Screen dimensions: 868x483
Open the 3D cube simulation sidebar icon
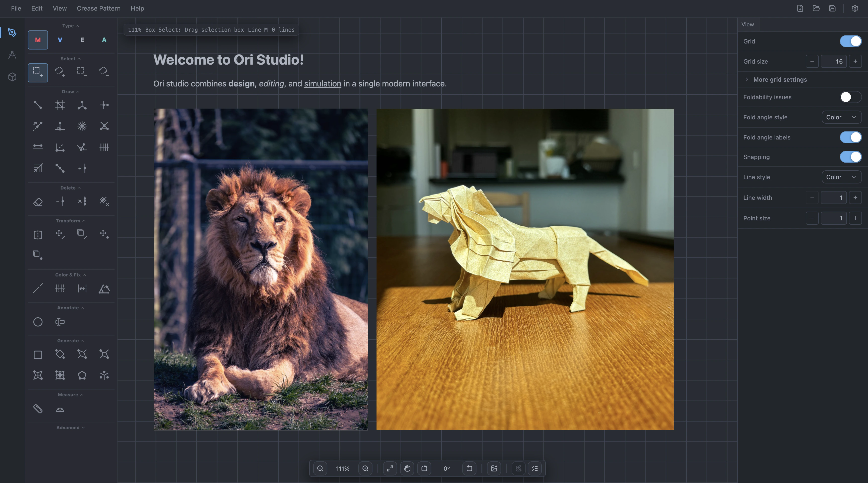[13, 77]
